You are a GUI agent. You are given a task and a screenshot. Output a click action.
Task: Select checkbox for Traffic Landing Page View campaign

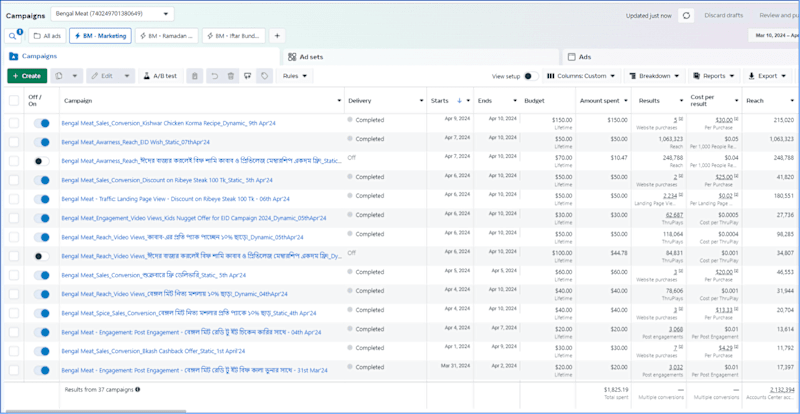(14, 199)
